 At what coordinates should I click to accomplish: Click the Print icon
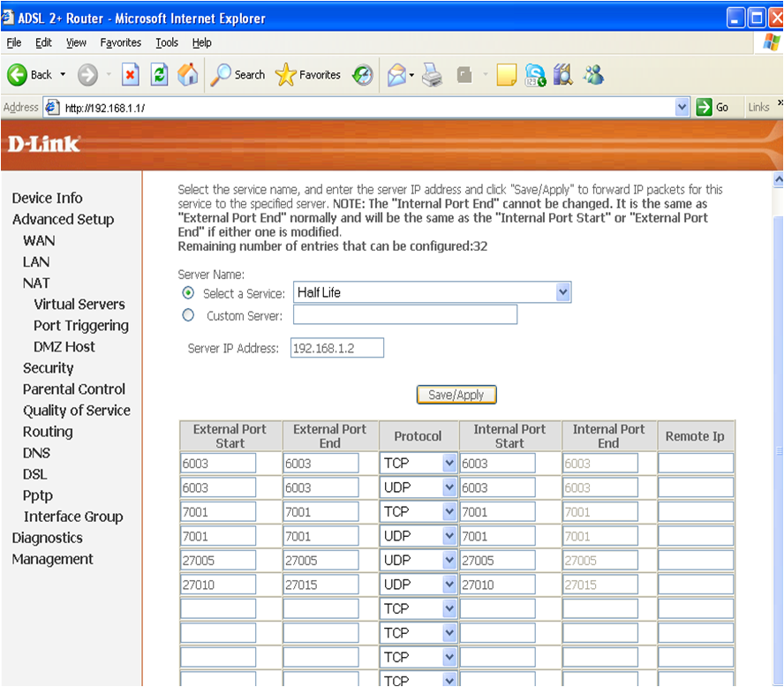point(432,75)
